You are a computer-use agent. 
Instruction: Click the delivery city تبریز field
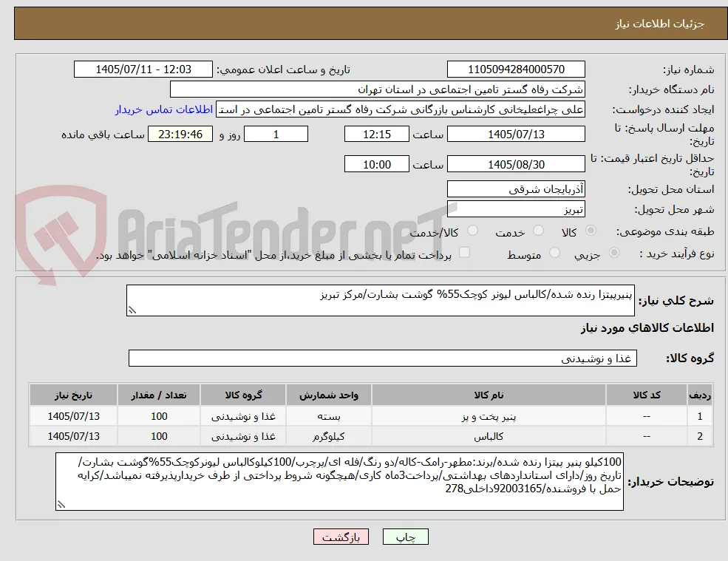516,209
